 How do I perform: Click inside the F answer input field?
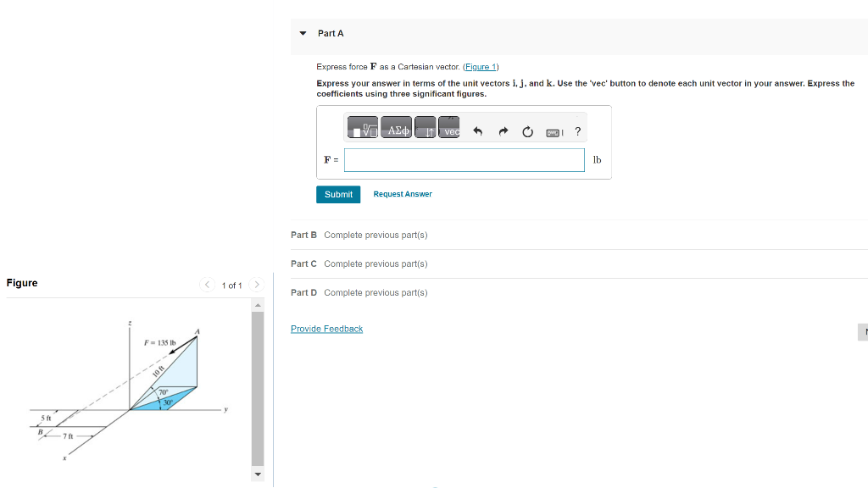click(464, 159)
